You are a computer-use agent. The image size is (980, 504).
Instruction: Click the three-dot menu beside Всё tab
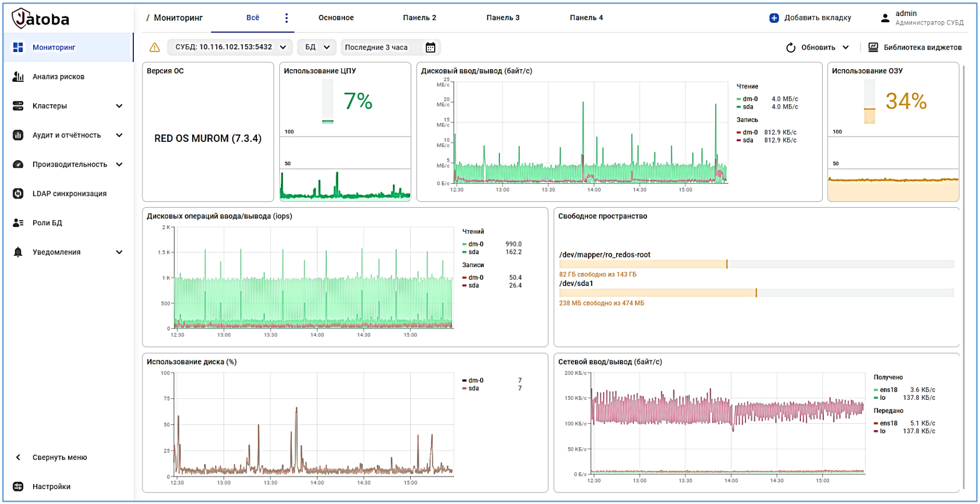(287, 18)
